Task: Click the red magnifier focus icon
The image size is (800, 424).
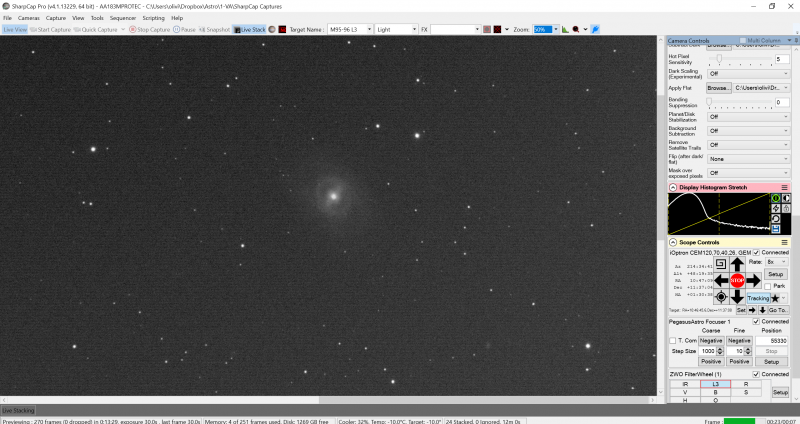Action: 576,30
